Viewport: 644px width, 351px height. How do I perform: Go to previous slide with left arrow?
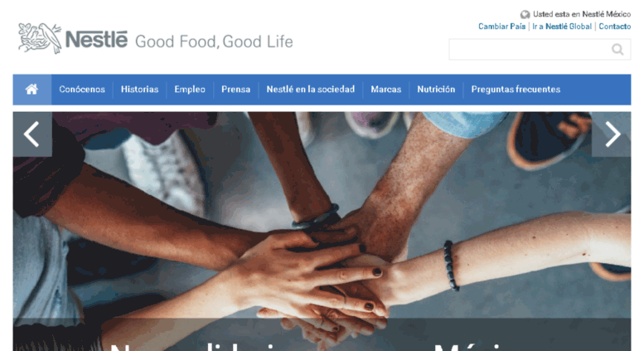32,134
